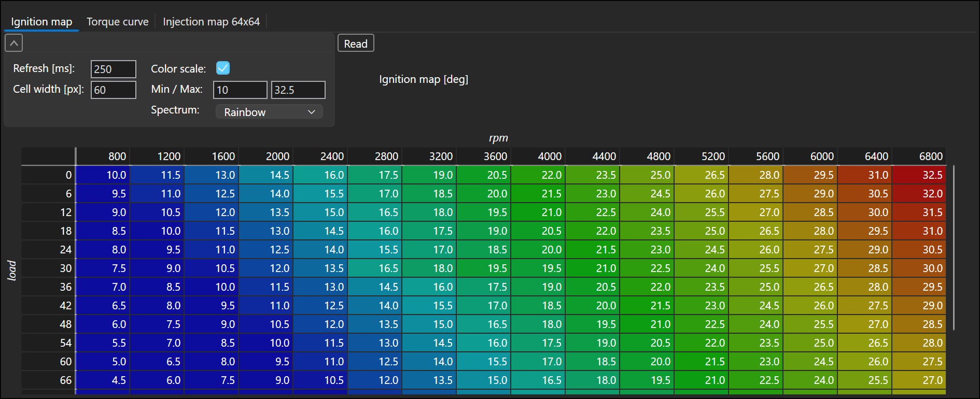The width and height of the screenshot is (980, 399).
Task: Select cell 25.0 at load 0, 4800 rpm
Action: point(647,175)
